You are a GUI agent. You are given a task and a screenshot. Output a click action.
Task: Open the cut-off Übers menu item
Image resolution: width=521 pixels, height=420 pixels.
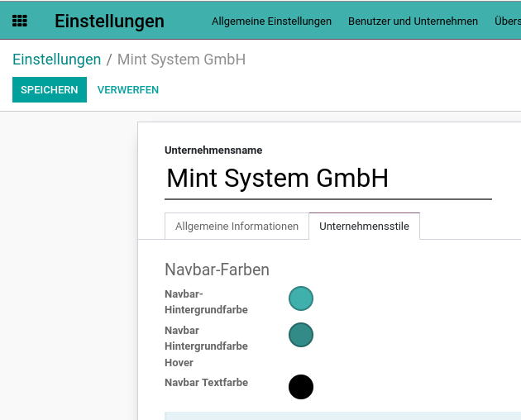pos(508,21)
